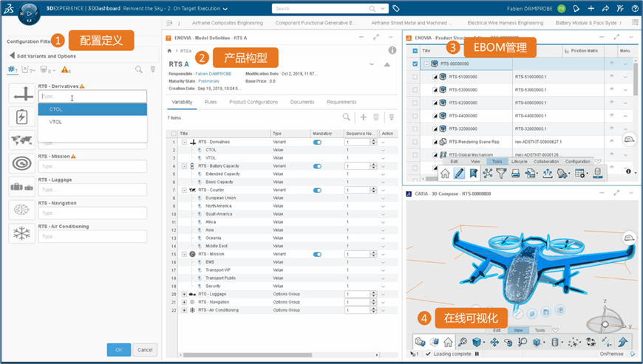Click the RTS - Mission input field
This screenshot has width=643, height=364.
click(x=92, y=166)
